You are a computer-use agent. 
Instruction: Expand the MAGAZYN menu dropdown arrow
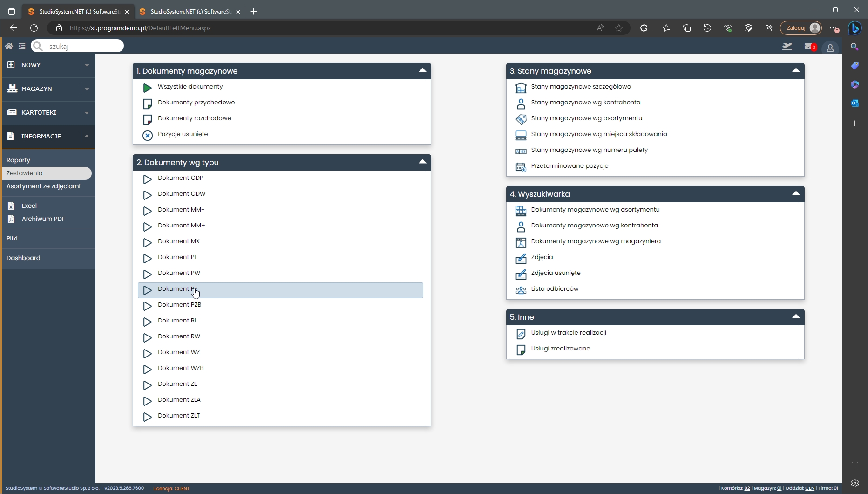[x=87, y=89]
